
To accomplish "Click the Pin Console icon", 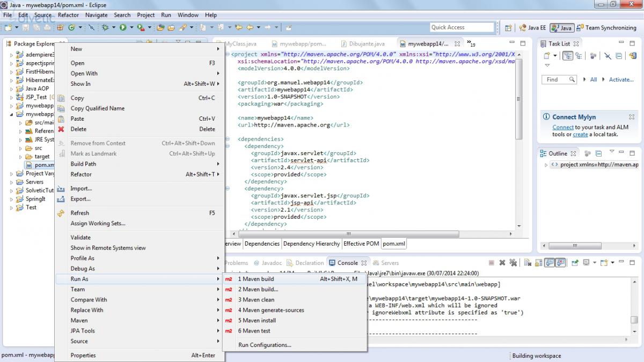I will point(575,263).
